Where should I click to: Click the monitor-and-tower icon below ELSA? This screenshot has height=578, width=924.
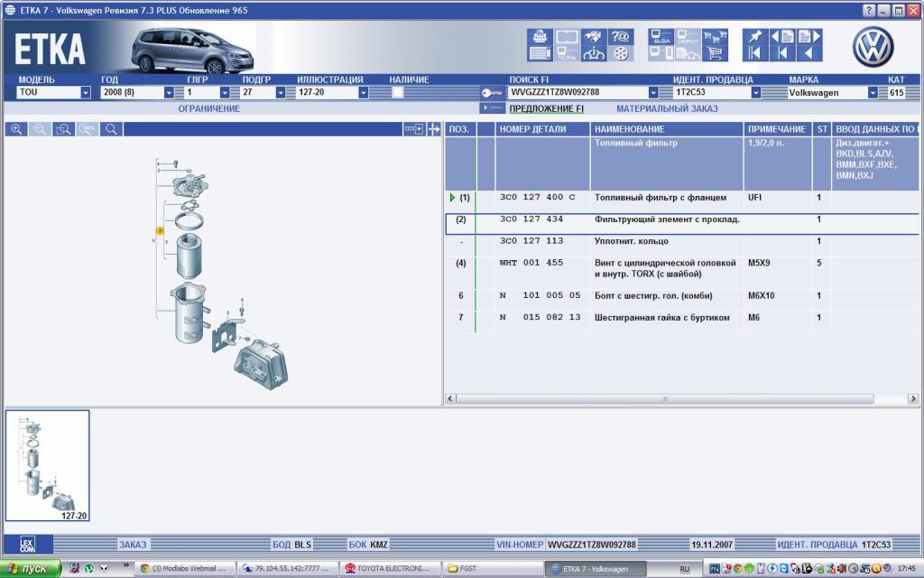[661, 53]
